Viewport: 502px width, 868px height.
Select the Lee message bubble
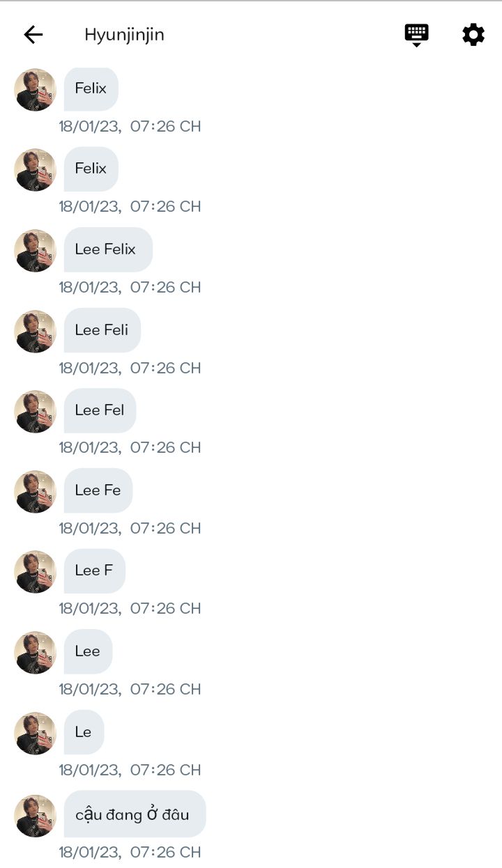88,651
